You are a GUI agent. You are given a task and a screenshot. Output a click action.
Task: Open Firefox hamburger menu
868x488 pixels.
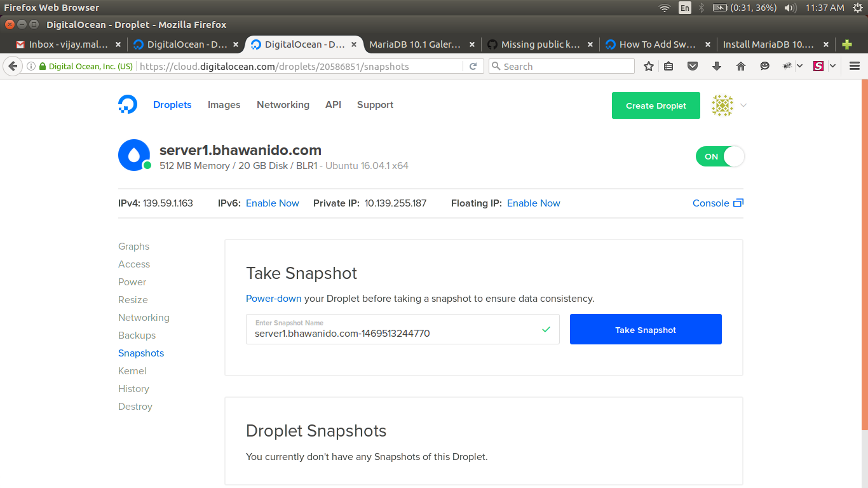click(x=855, y=66)
